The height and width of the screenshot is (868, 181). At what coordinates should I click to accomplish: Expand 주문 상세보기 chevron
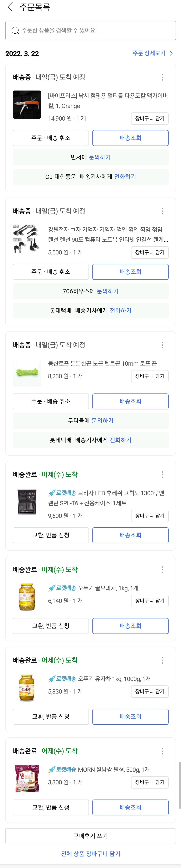point(171,53)
